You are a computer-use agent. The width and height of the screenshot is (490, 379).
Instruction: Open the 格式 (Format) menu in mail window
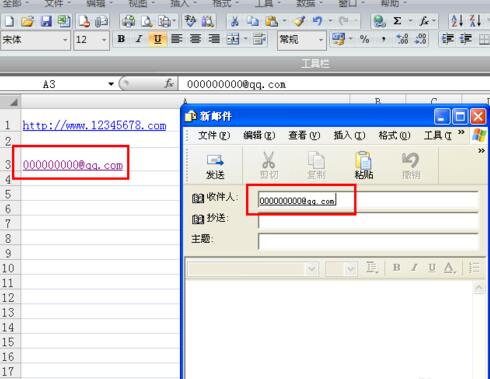pos(394,135)
